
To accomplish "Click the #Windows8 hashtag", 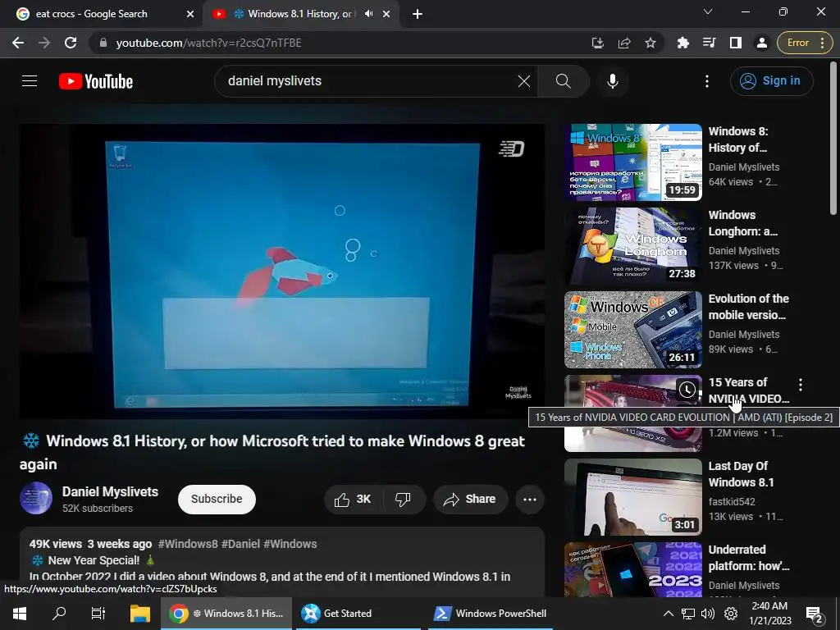I will tap(188, 544).
